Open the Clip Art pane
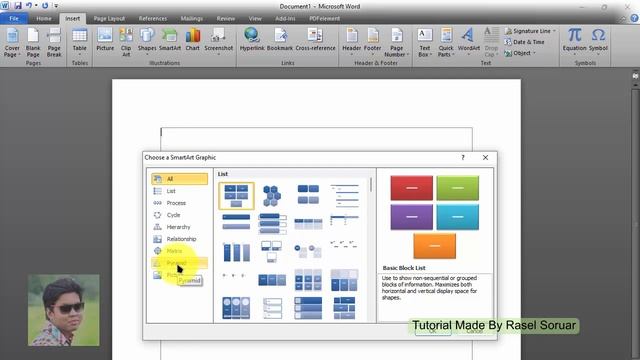Viewport: 640px width, 360px height. tap(126, 42)
